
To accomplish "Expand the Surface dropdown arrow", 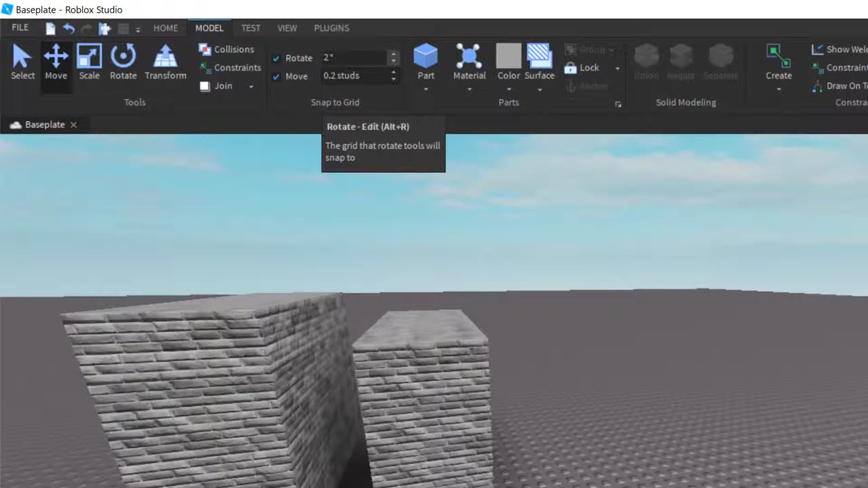I will point(540,89).
